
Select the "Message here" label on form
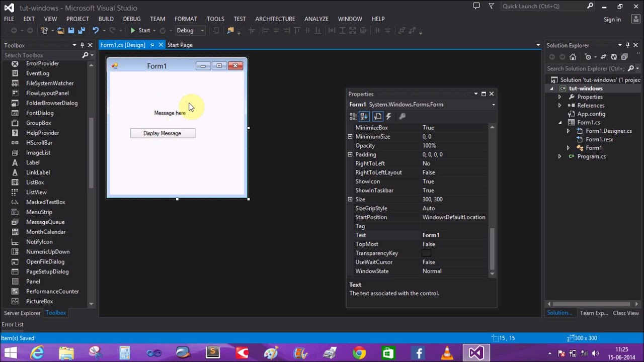click(170, 113)
